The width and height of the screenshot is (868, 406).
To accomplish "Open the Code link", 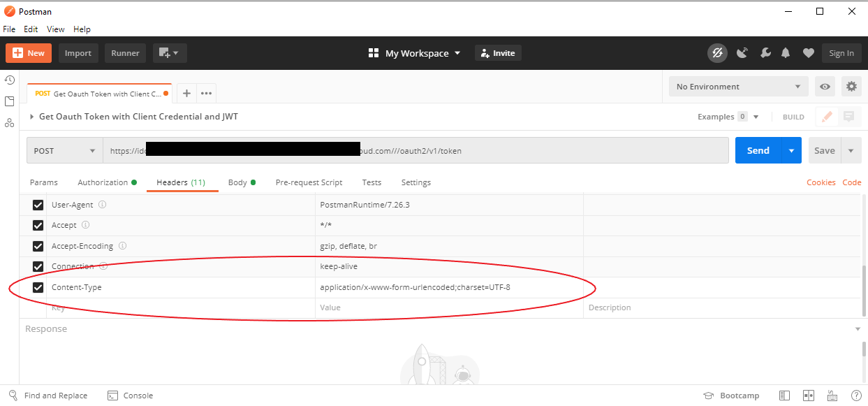I will [852, 182].
